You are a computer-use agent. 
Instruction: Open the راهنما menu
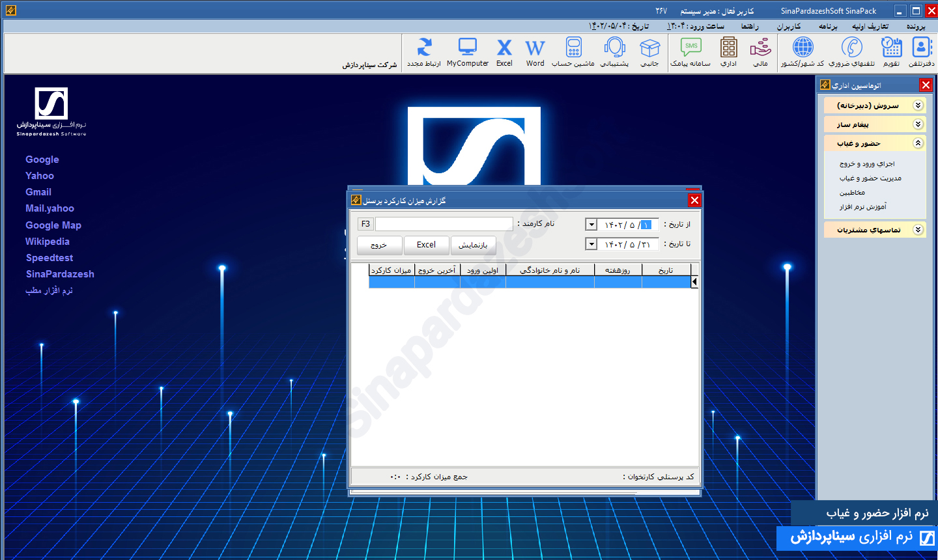(749, 26)
